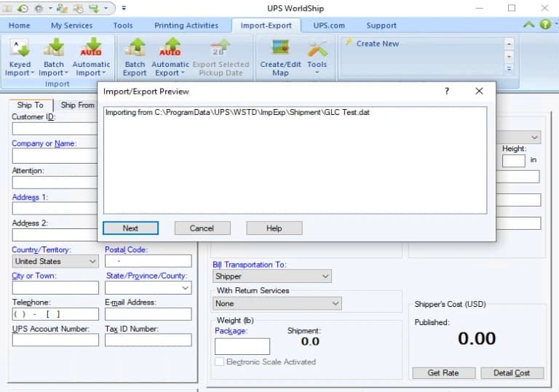Switch to the My Services tab
Viewport: 559px width, 392px height.
[71, 25]
